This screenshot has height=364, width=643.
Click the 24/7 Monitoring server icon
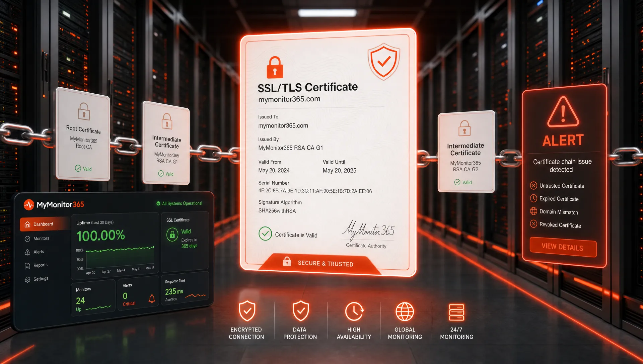[456, 312]
